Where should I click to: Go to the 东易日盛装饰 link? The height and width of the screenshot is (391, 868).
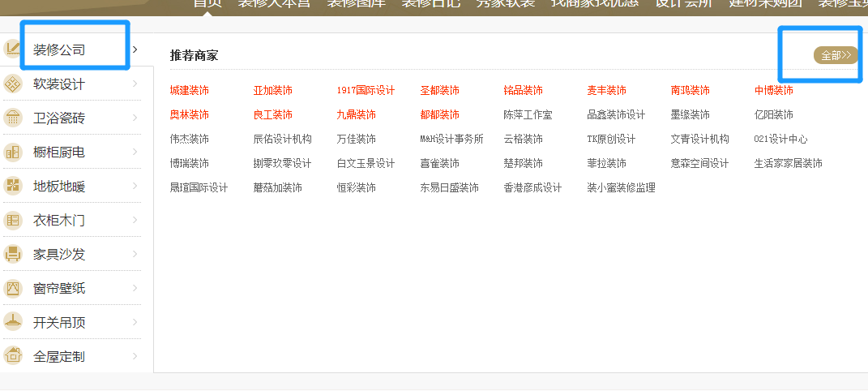(450, 187)
